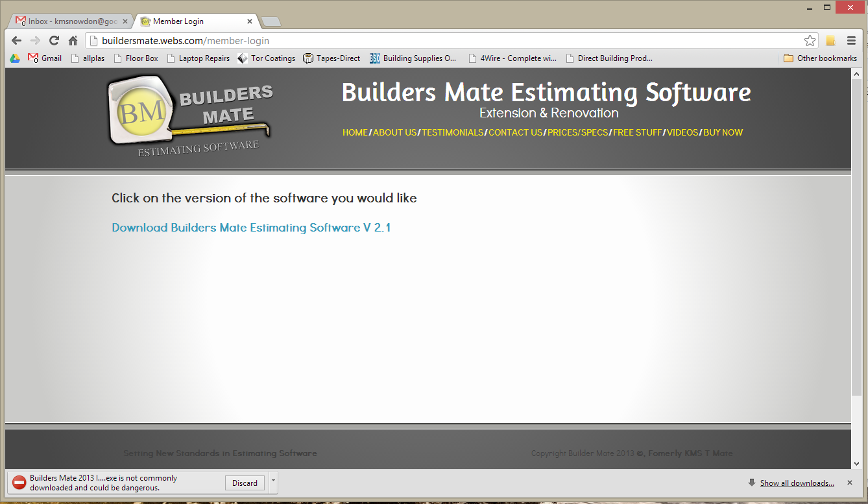The height and width of the screenshot is (504, 868).
Task: Open VIDEOS in the site menu
Action: coord(682,132)
